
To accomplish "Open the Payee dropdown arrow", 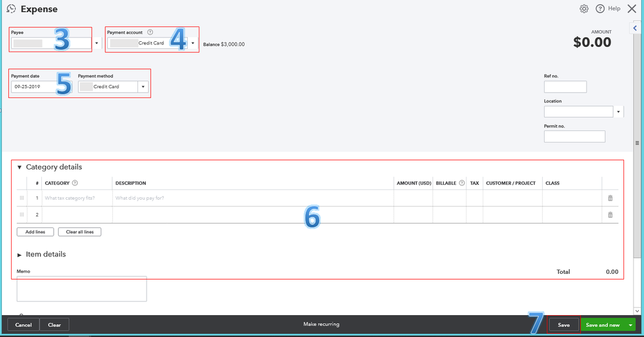I will click(97, 43).
